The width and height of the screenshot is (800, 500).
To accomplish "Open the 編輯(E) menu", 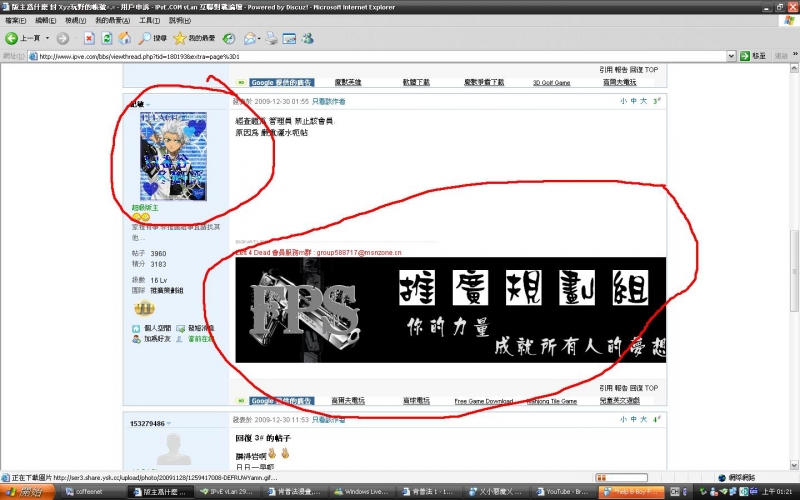I will 45,20.
